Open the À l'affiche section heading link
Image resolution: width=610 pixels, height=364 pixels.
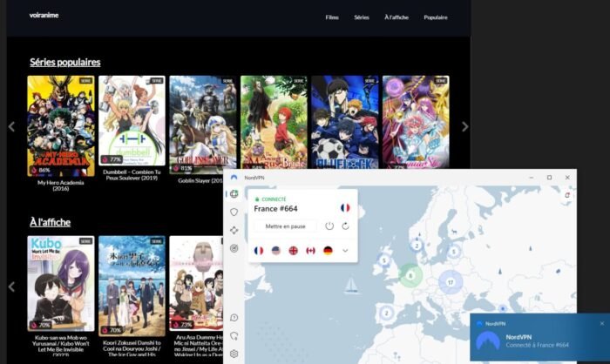pyautogui.click(x=51, y=222)
